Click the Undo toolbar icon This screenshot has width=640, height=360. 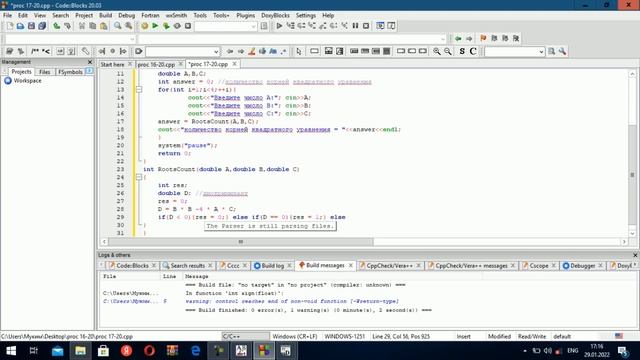57,26
